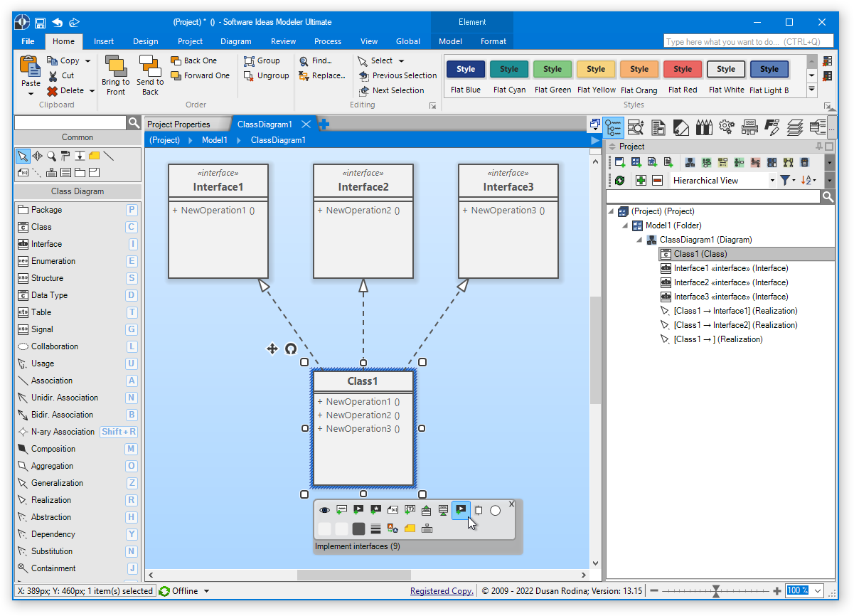Collapse the ClassDiagram1 (Diagram) tree node

pyautogui.click(x=639, y=240)
